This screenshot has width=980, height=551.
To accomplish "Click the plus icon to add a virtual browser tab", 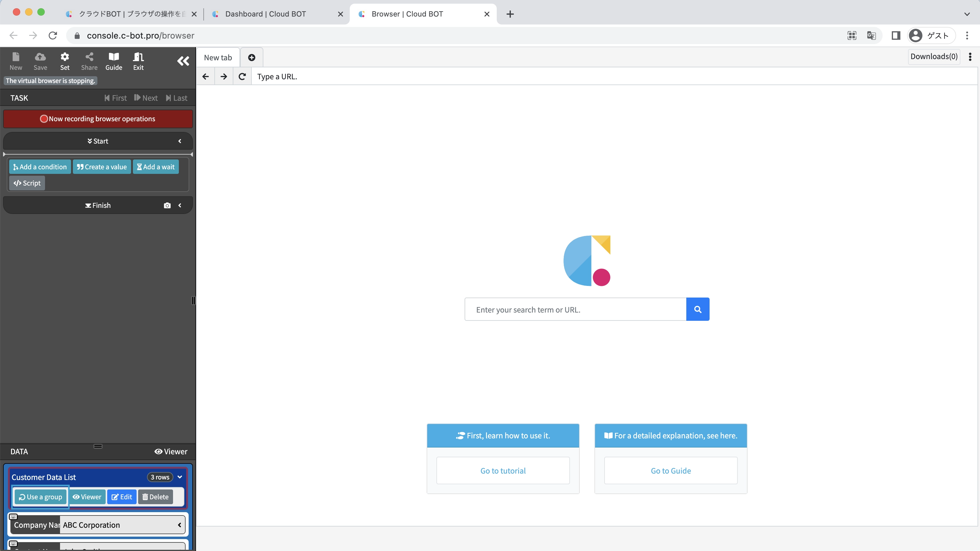I will click(251, 58).
